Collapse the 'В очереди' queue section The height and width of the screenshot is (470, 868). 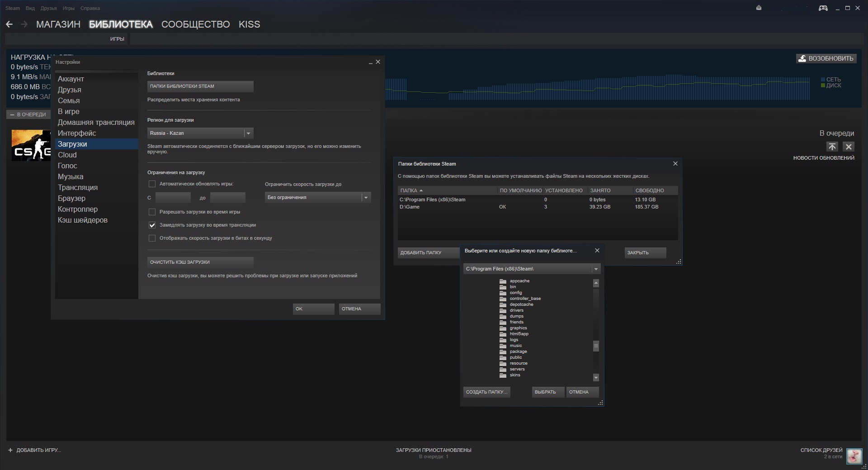pyautogui.click(x=28, y=114)
